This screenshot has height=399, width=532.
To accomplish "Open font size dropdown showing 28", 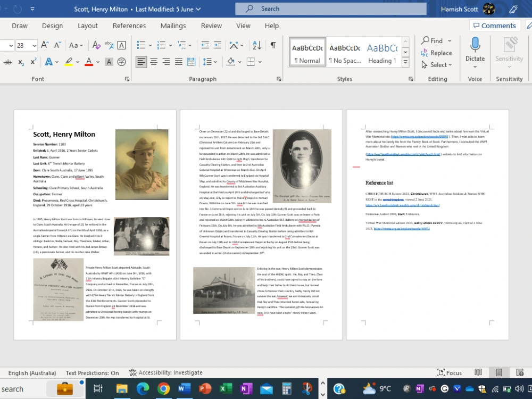I will tap(34, 45).
